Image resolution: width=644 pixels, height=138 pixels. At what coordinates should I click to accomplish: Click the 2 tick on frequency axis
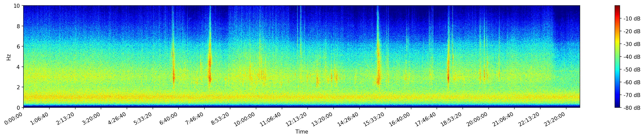click(19, 87)
